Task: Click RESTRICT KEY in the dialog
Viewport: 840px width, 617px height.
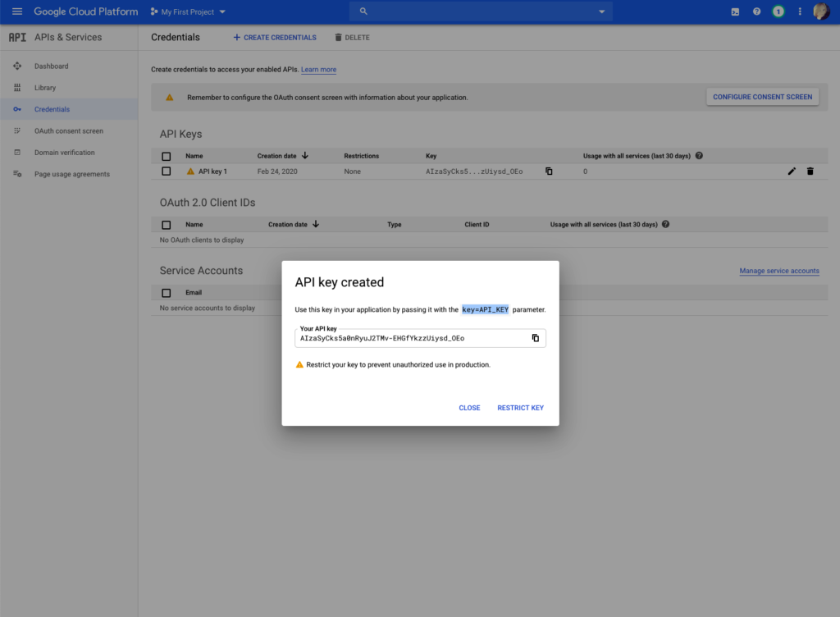Action: click(x=520, y=408)
